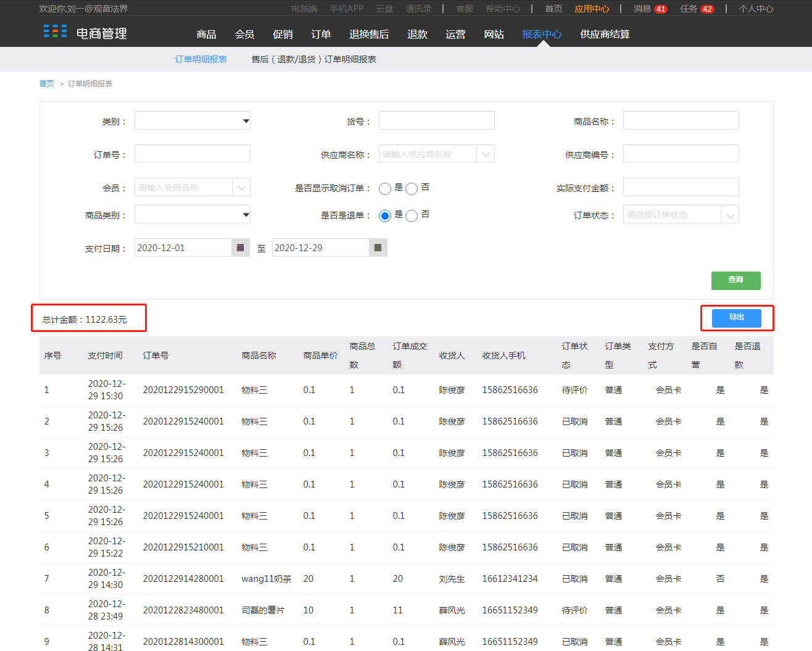
Task: Click 收货人手机 column header
Action: [x=503, y=355]
